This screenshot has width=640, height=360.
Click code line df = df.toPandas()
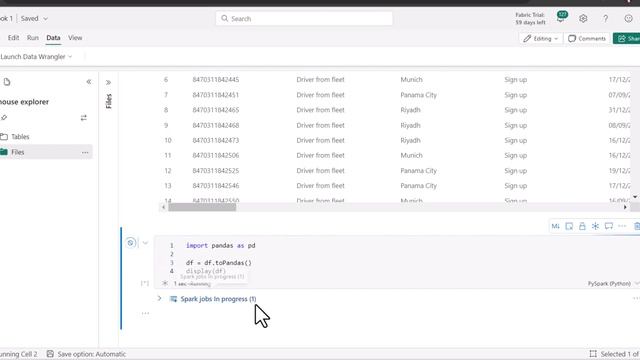coord(219,263)
